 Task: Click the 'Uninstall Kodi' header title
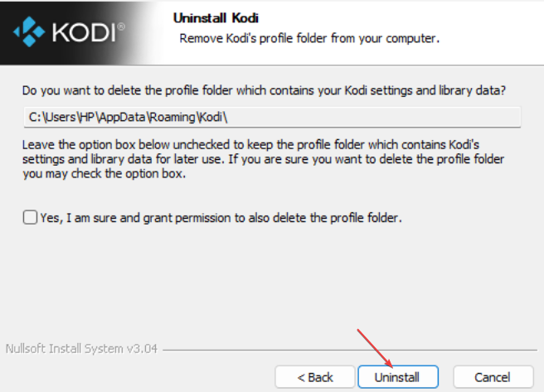coord(216,18)
